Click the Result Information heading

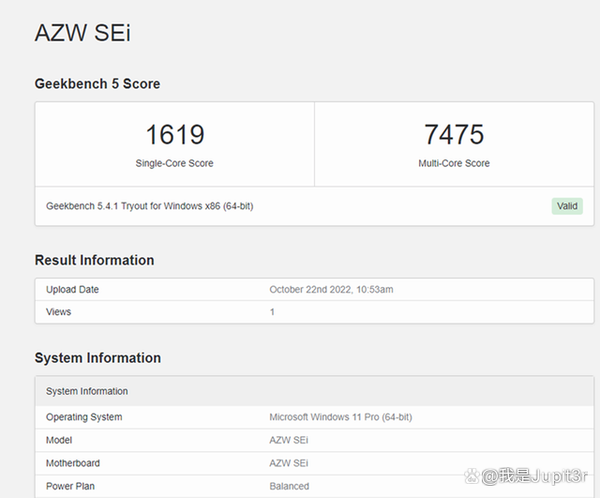pos(94,260)
